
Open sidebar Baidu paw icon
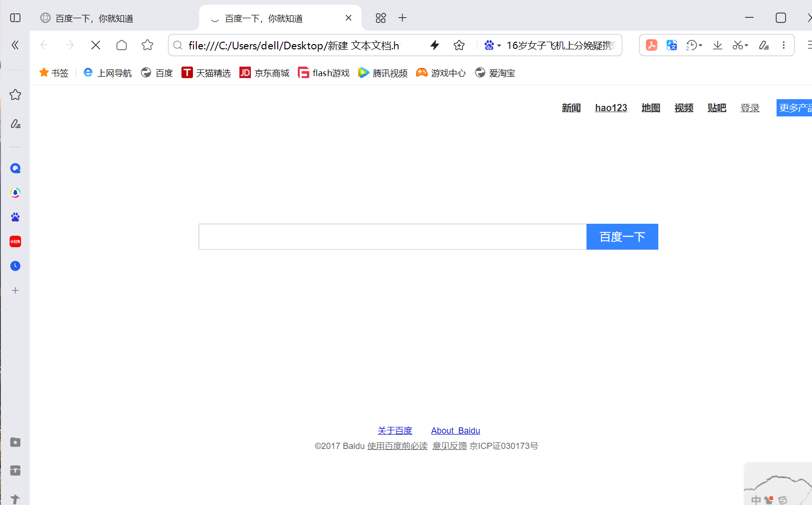coord(15,217)
